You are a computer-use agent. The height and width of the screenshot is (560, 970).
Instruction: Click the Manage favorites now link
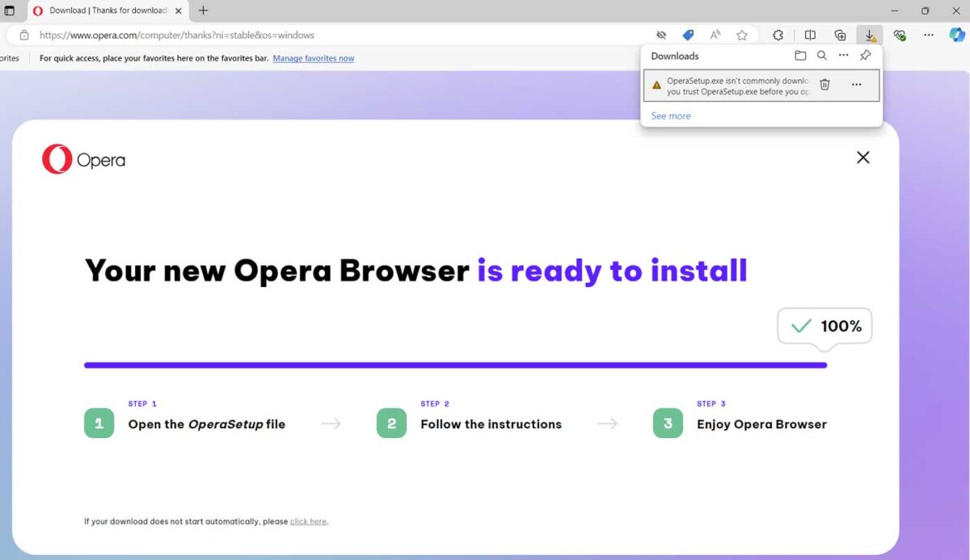(313, 58)
